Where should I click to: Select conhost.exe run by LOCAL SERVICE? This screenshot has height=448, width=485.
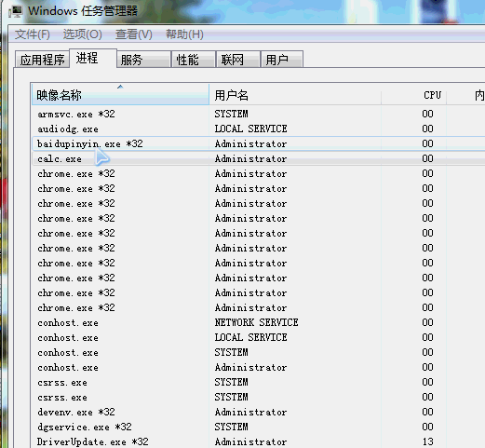258,337
